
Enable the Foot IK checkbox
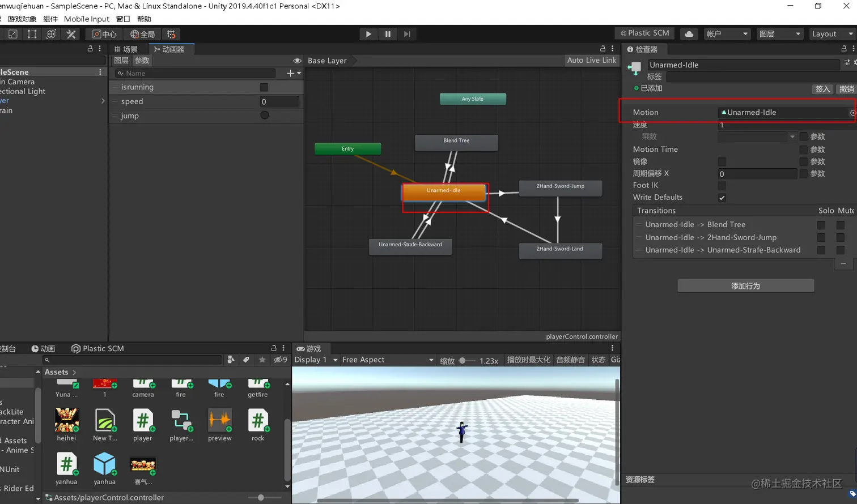pyautogui.click(x=722, y=186)
